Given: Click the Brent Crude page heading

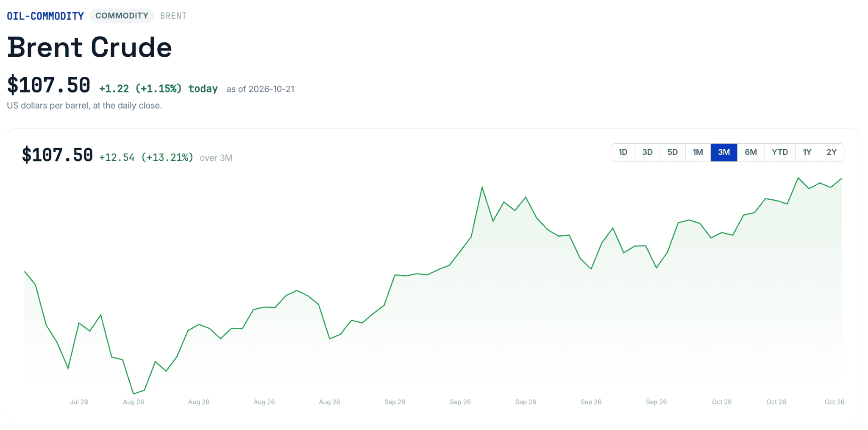Looking at the screenshot, I should click(89, 47).
